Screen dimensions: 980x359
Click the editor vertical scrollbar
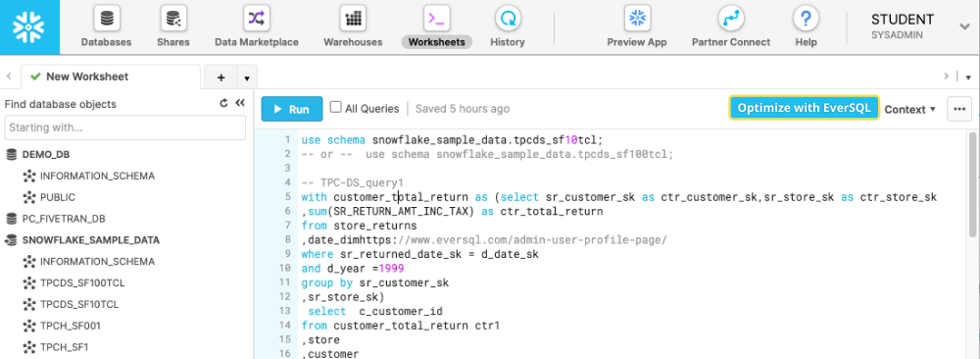pyautogui.click(x=972, y=184)
